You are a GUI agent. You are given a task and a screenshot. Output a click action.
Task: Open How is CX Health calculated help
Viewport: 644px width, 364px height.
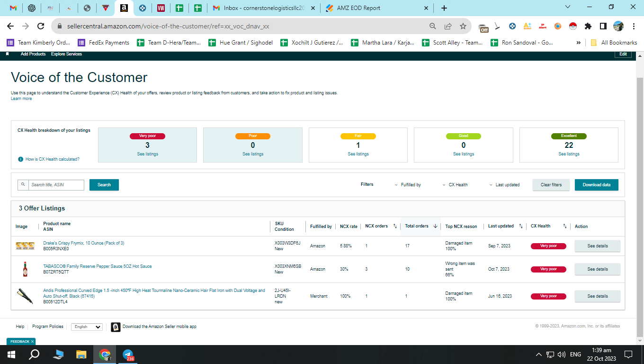pos(53,159)
